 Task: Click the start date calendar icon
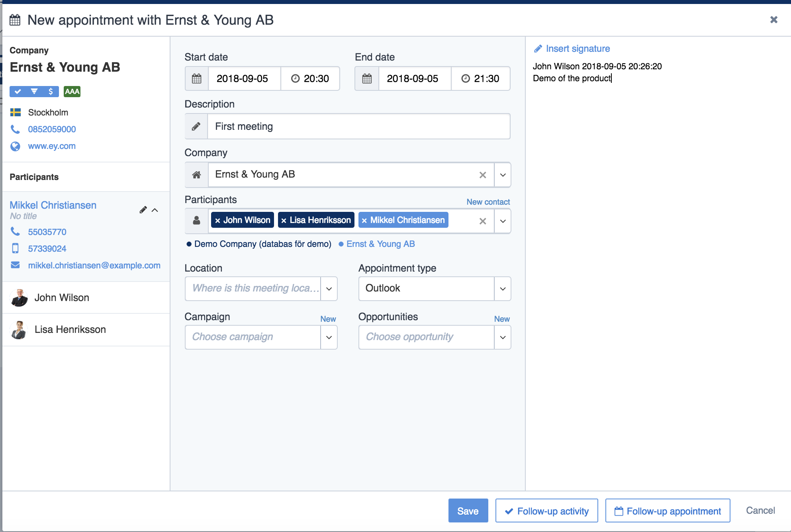197,78
